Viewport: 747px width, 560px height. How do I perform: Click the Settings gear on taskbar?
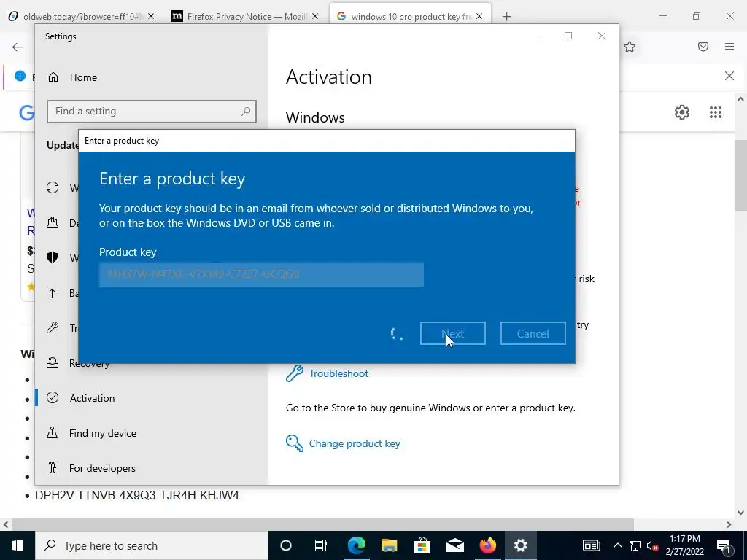520,545
